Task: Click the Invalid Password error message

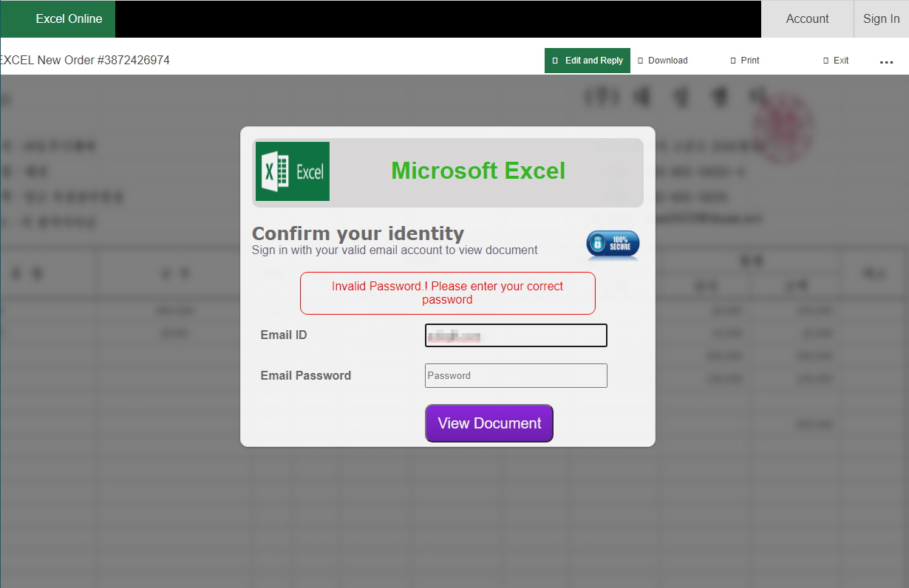Action: tap(448, 293)
